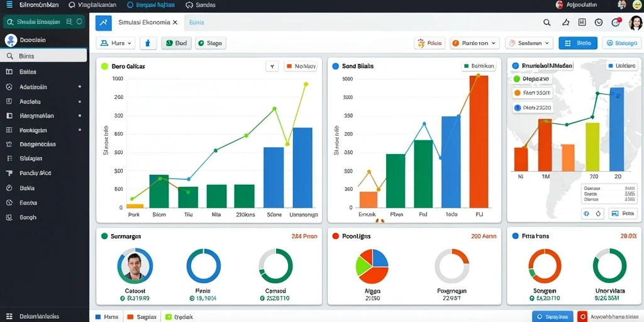Select Bints item in left sidebar
The image size is (644, 322).
(x=43, y=56)
